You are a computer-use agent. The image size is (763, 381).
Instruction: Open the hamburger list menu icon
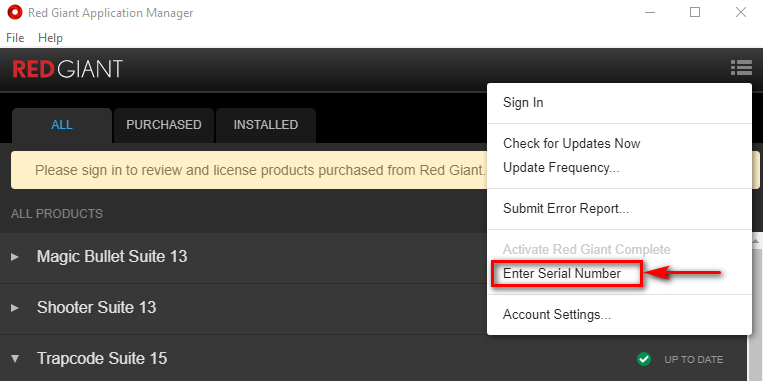click(x=741, y=68)
